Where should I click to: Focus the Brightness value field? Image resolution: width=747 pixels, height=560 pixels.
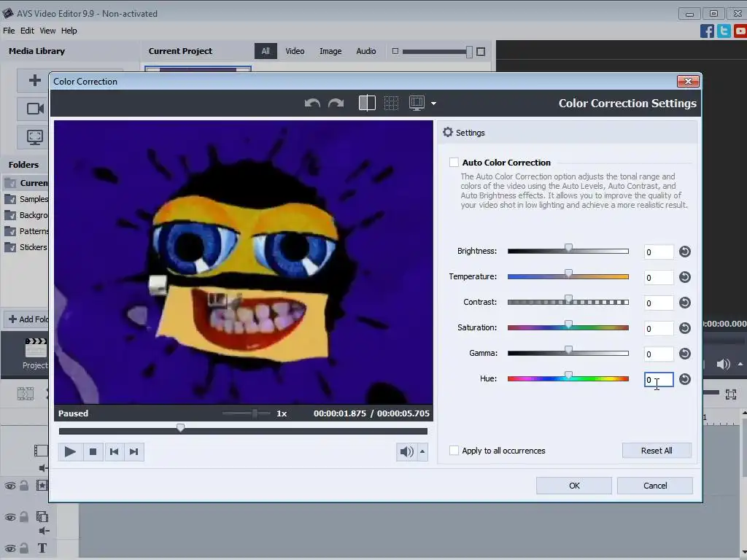point(659,252)
